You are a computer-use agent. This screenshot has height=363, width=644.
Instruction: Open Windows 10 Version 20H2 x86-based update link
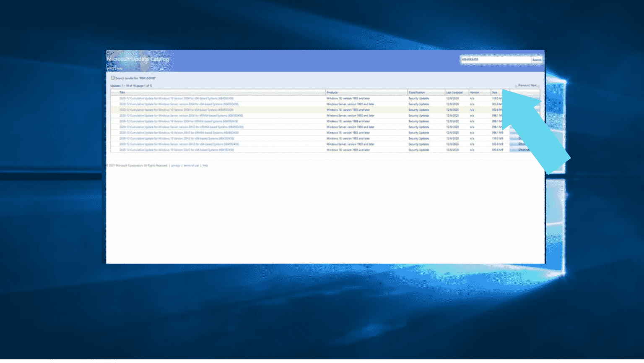tap(177, 138)
